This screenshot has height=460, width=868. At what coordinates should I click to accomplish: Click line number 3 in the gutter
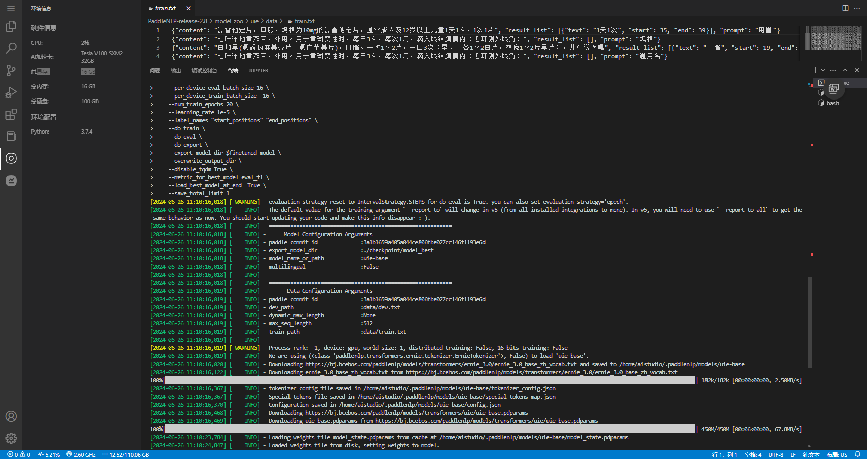tap(158, 48)
